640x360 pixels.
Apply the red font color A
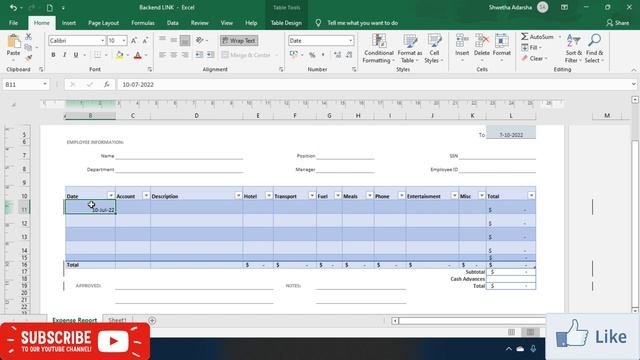(138, 55)
